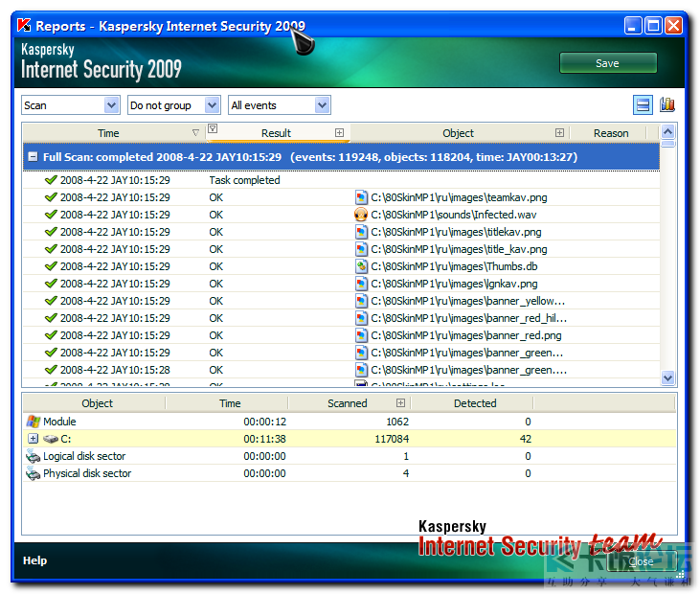Click the Reason column header

point(611,133)
